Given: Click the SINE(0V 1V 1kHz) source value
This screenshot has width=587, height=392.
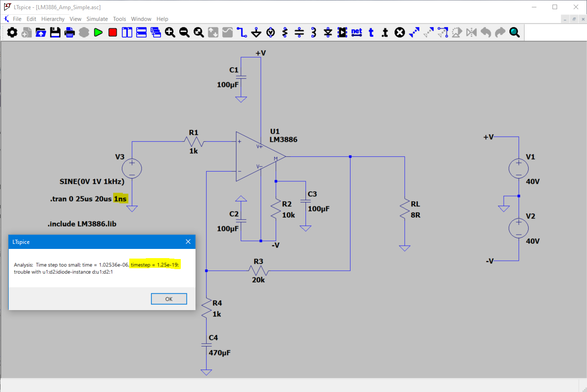Looking at the screenshot, I should (x=92, y=181).
